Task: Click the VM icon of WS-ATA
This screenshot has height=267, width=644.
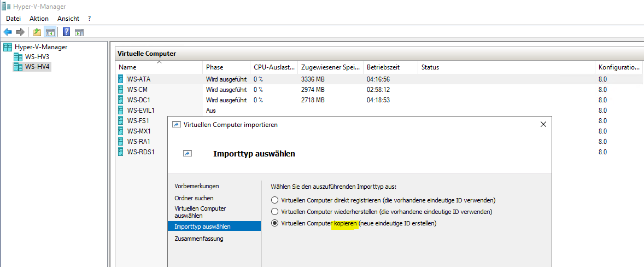Action: pos(121,79)
